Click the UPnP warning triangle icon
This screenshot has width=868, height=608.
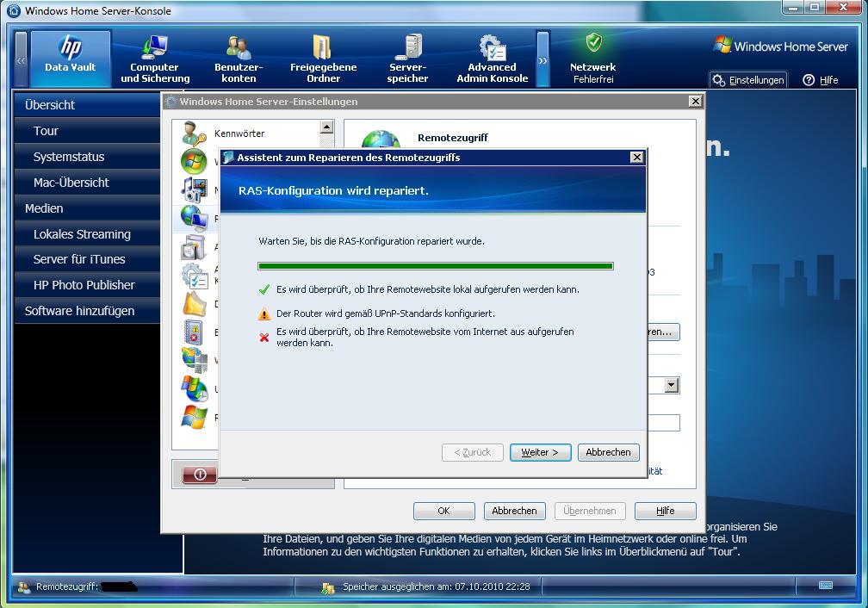point(264,314)
